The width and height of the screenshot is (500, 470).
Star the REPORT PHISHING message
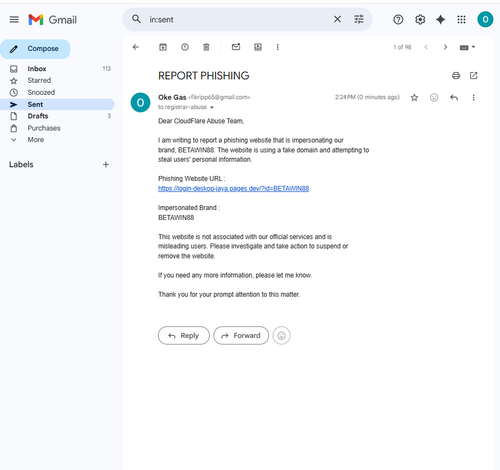coord(414,98)
